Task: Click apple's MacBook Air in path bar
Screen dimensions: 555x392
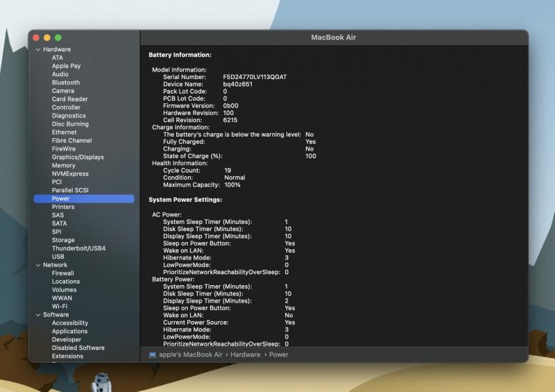Action: 191,355
